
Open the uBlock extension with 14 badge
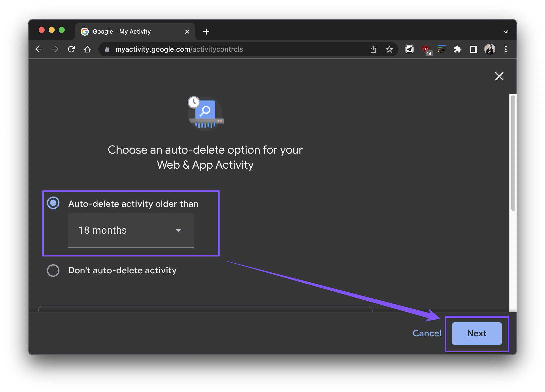pos(426,49)
